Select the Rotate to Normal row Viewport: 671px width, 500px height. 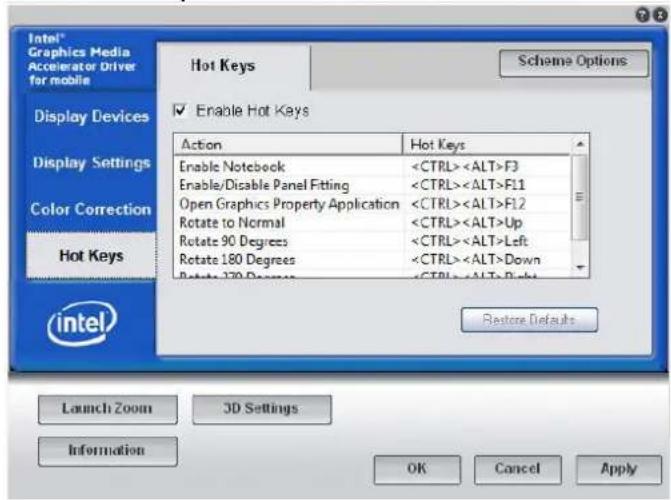coord(372,223)
